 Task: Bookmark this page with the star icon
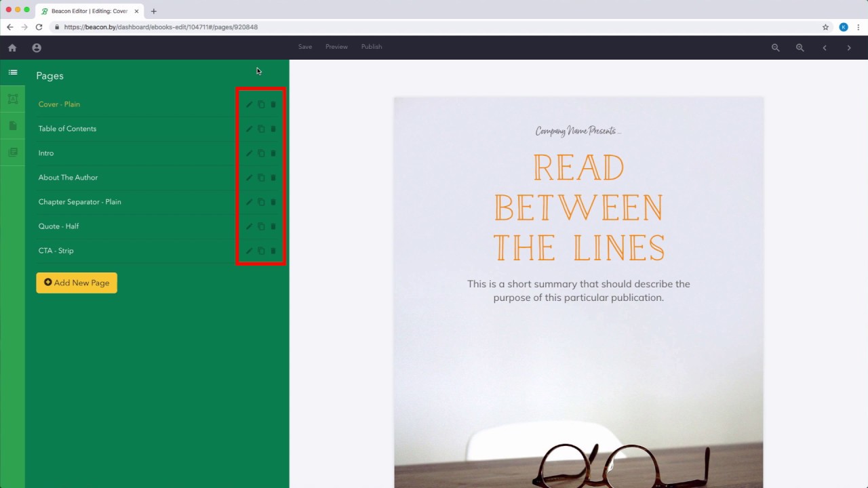click(x=825, y=27)
